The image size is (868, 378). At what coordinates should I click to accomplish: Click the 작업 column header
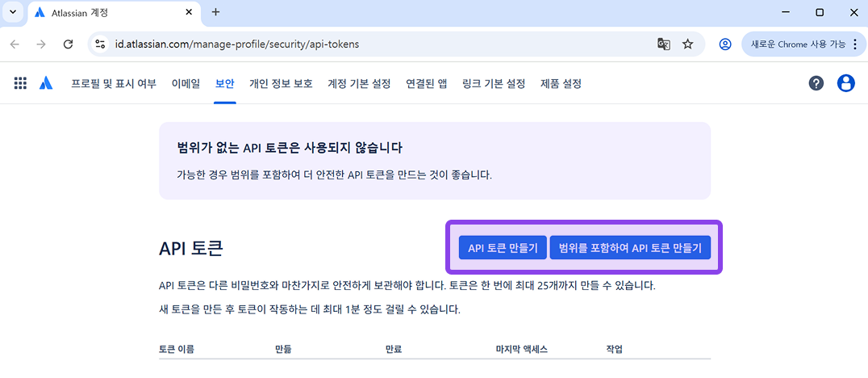pos(615,349)
